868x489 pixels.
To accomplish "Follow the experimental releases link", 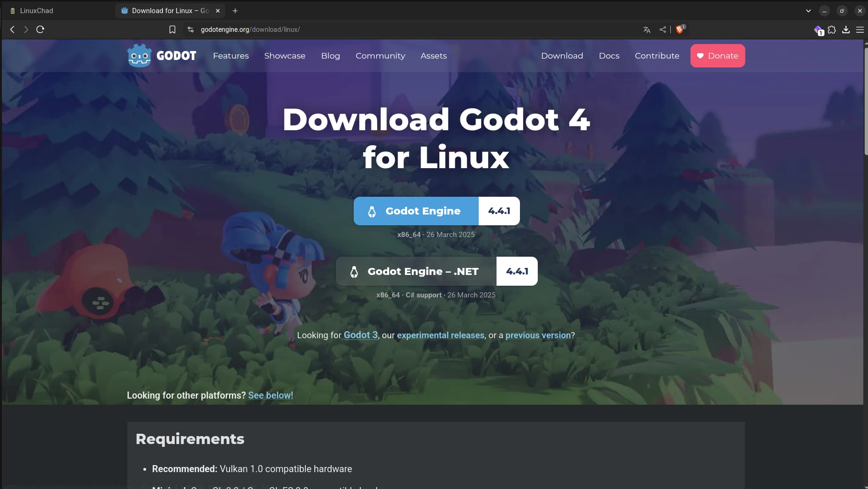I will tap(440, 335).
